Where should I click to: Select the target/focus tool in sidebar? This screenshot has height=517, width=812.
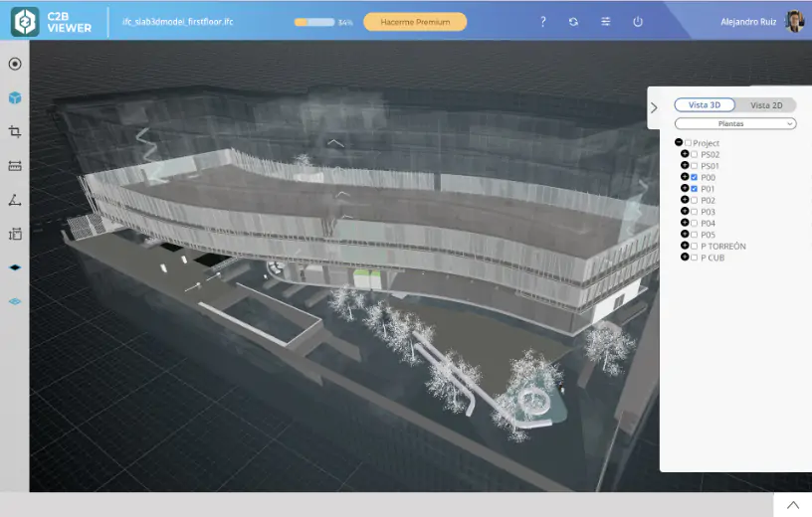tap(15, 64)
